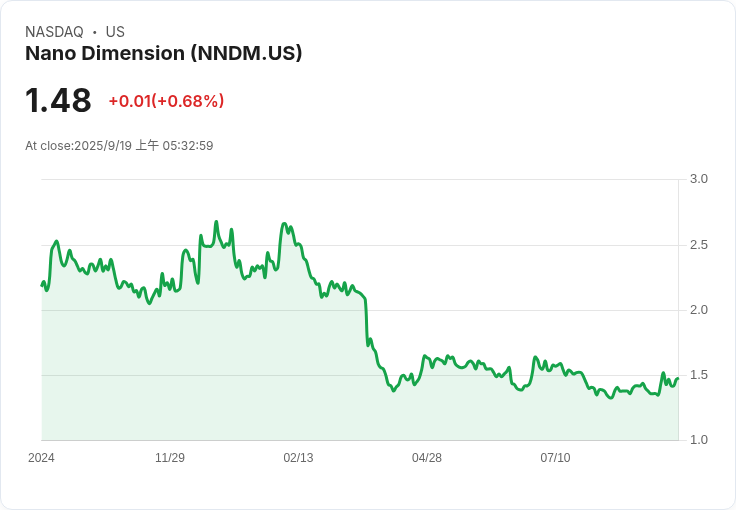736x510 pixels.
Task: Click the 2.0 price axis label
Action: pos(699,310)
